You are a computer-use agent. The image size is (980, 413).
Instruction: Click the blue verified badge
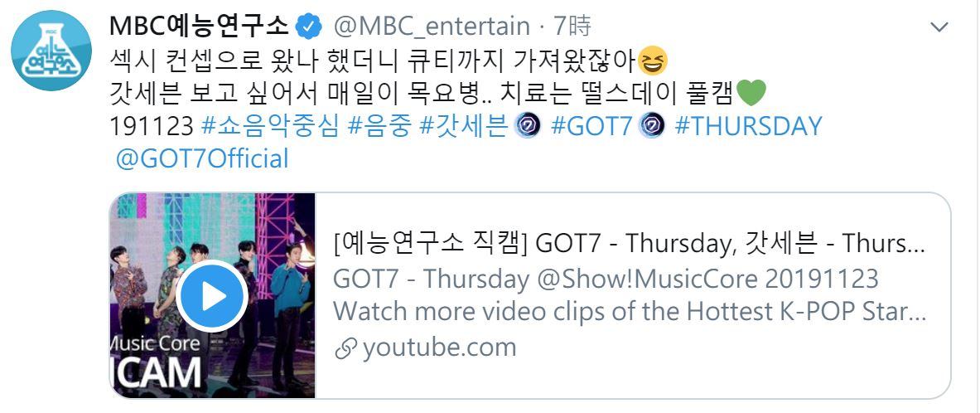click(309, 27)
